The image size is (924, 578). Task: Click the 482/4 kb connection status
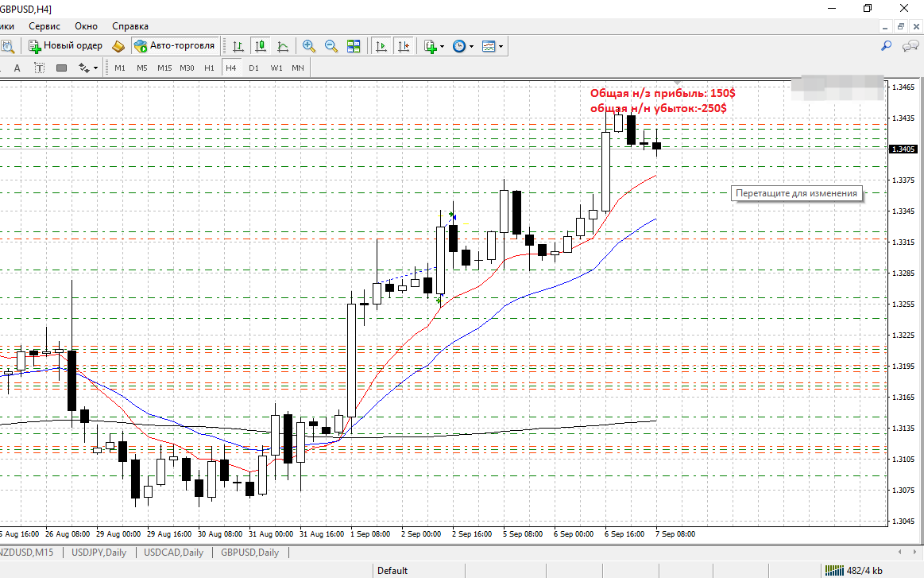(x=854, y=570)
